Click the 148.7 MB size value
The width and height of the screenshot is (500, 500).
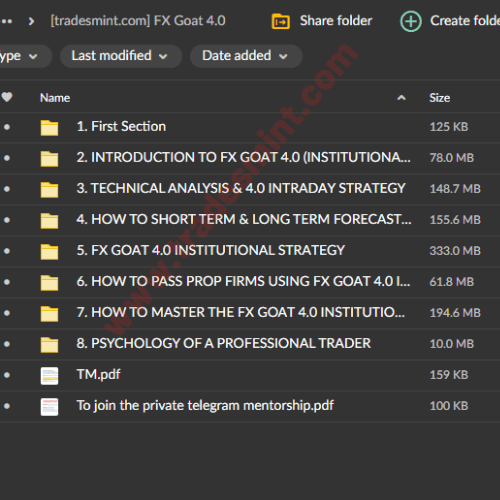[455, 189]
